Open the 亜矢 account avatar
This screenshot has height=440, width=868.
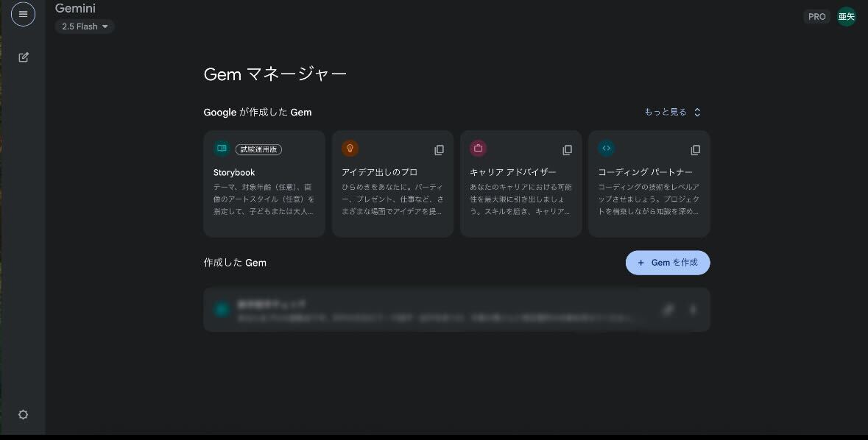[847, 17]
